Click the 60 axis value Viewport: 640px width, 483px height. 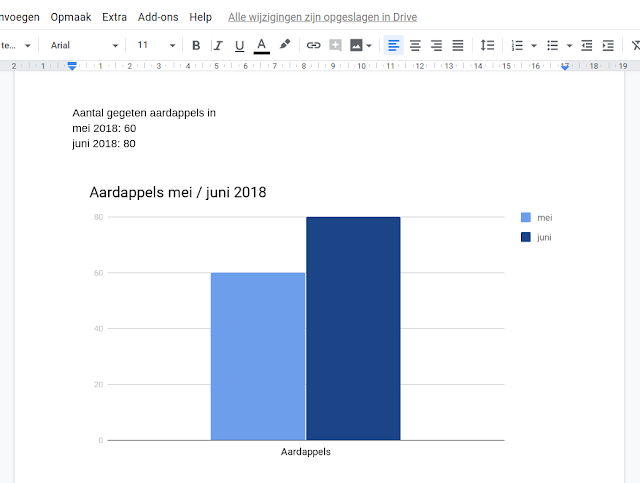point(98,273)
